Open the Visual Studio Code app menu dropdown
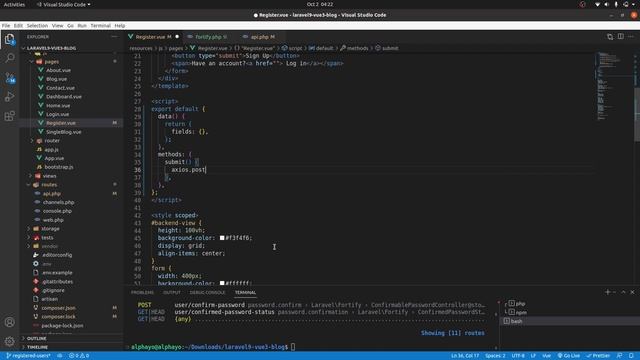 (x=64, y=4)
